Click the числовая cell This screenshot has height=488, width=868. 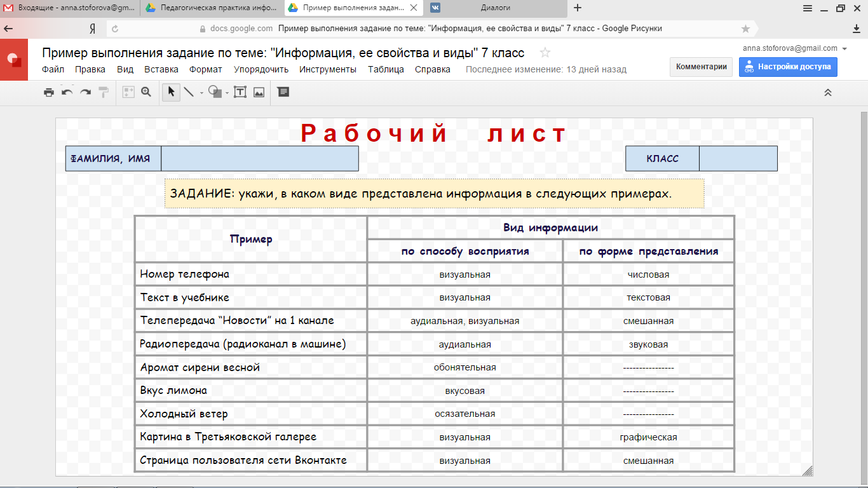[x=648, y=274]
